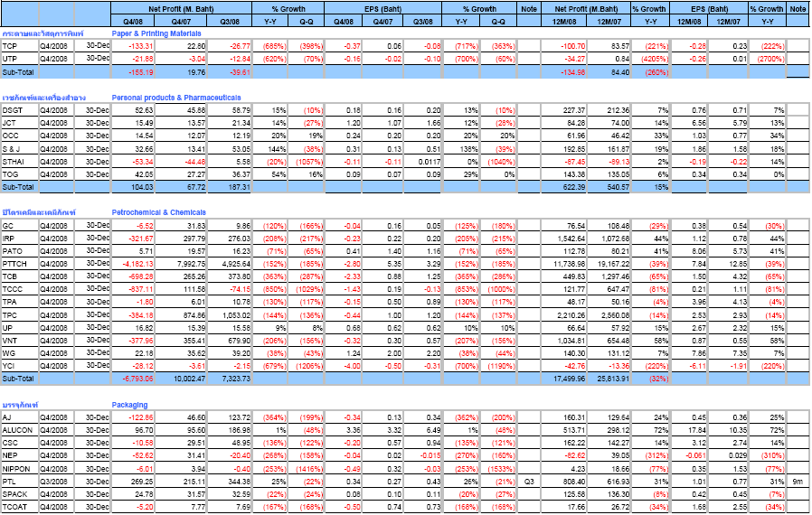Select the TCOAT ticker cell
Screen dimensions: 812x515
tap(20, 507)
